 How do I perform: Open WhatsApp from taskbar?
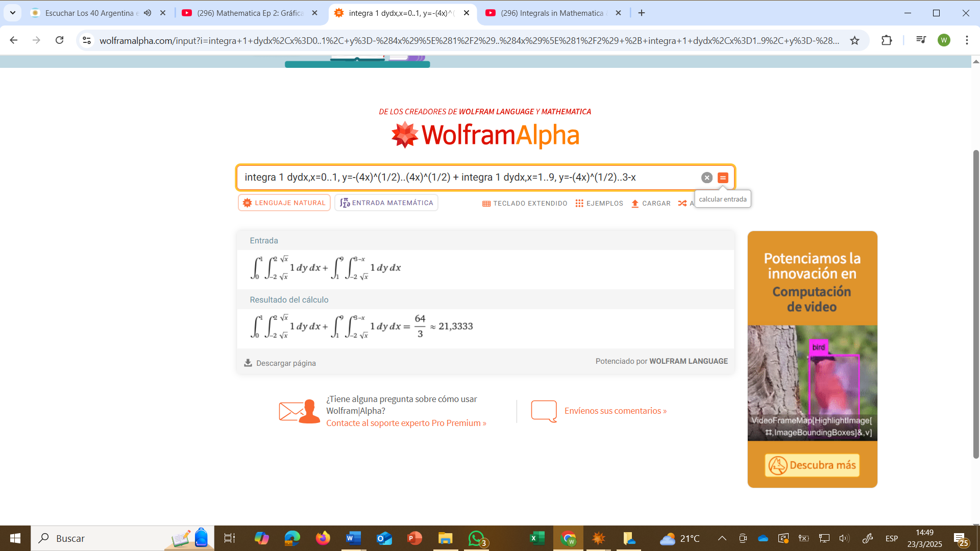pos(477,538)
